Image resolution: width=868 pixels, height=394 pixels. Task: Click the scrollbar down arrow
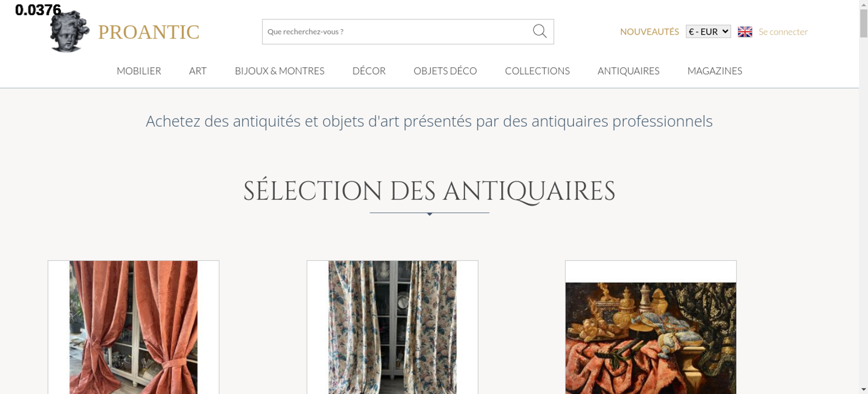point(864,389)
